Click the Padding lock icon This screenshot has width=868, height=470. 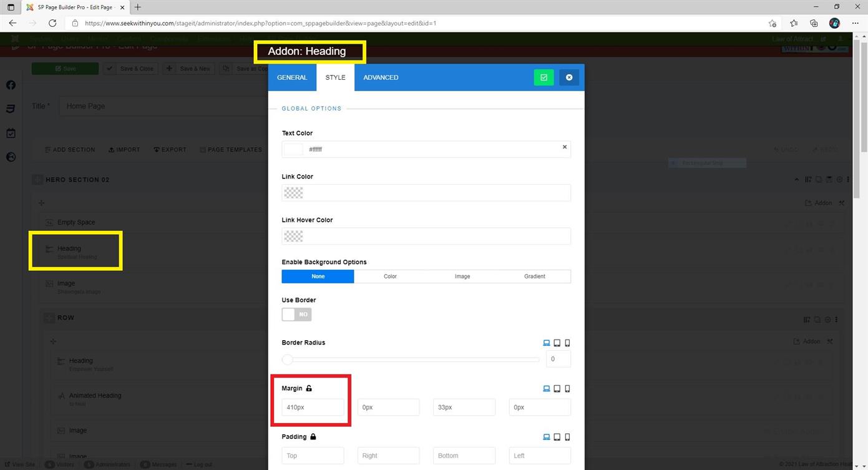pos(313,437)
